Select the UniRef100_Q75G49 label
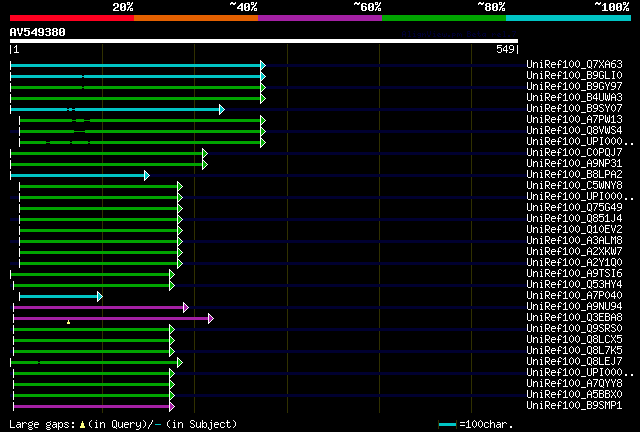 (x=574, y=208)
